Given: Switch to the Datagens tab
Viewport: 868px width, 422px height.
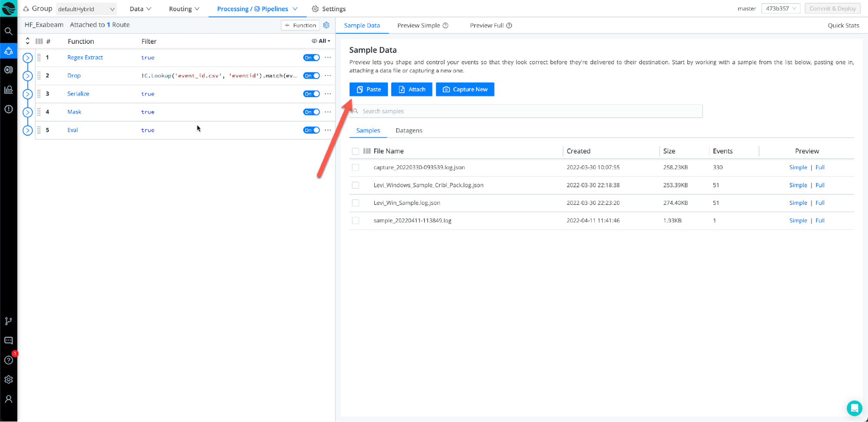Looking at the screenshot, I should tap(409, 131).
